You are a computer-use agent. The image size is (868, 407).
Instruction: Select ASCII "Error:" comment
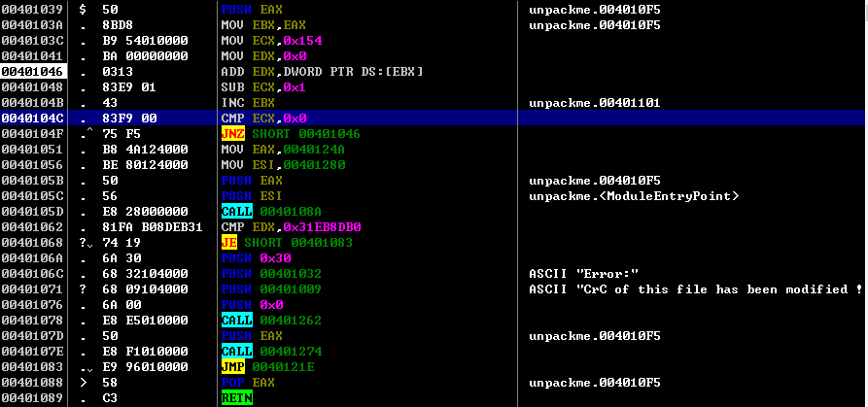point(584,273)
